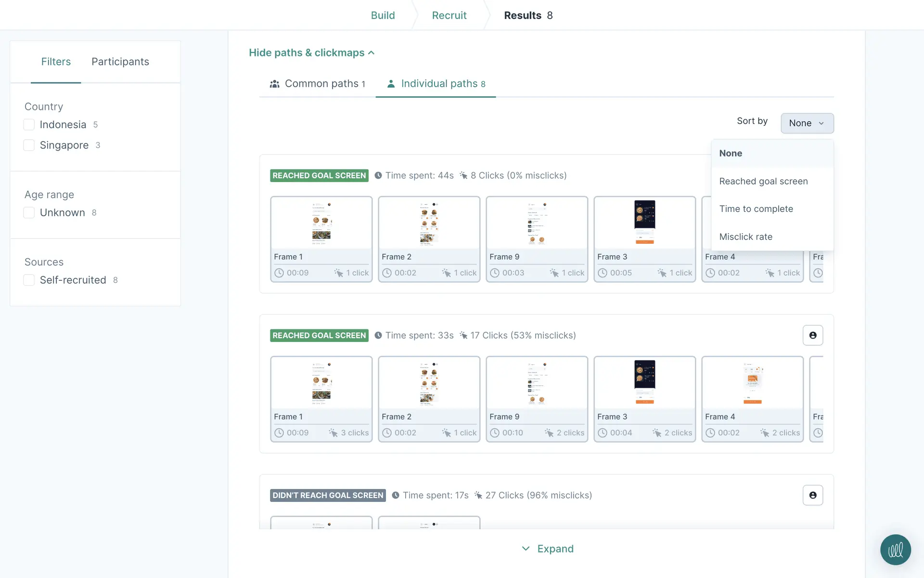Open the Sort by None dropdown
This screenshot has width=924, height=578.
(807, 123)
